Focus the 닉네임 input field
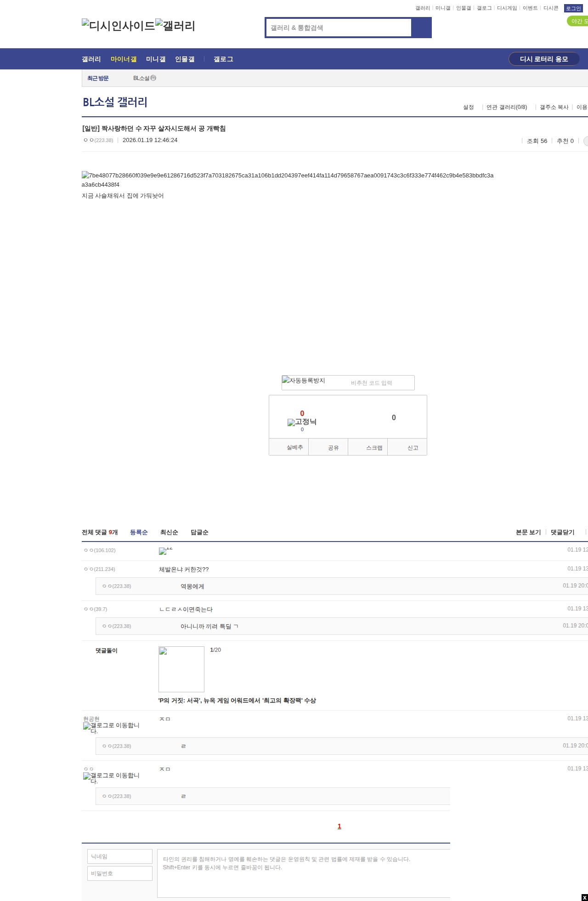This screenshot has height=901, width=588. [x=120, y=856]
